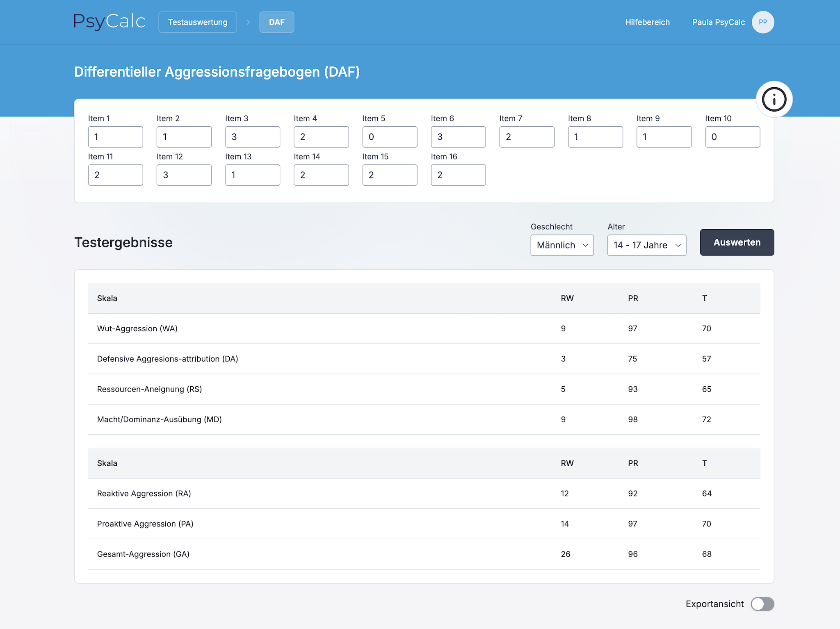Image resolution: width=840 pixels, height=629 pixels.
Task: Click Paula PsyCalc user name
Action: click(718, 22)
